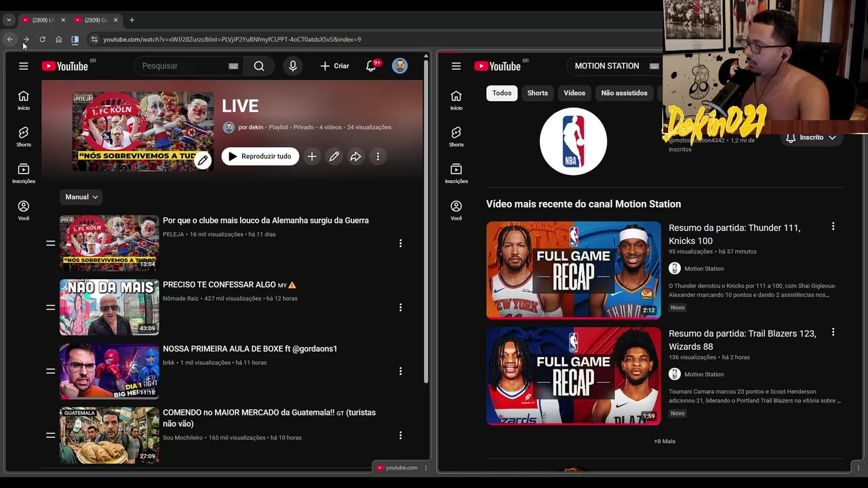Select the Vídeos filter chip
This screenshot has width=868, height=488.
pyautogui.click(x=574, y=93)
